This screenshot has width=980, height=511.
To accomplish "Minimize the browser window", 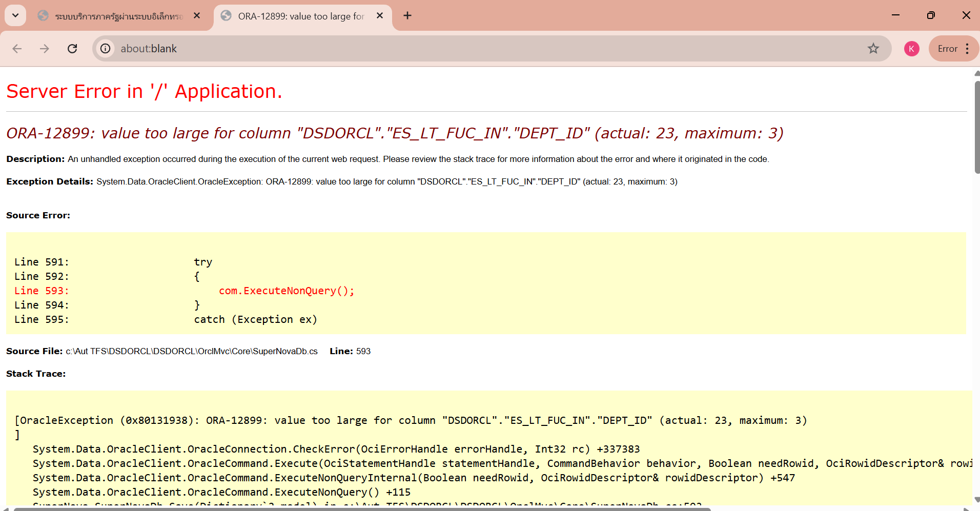I will pyautogui.click(x=895, y=15).
